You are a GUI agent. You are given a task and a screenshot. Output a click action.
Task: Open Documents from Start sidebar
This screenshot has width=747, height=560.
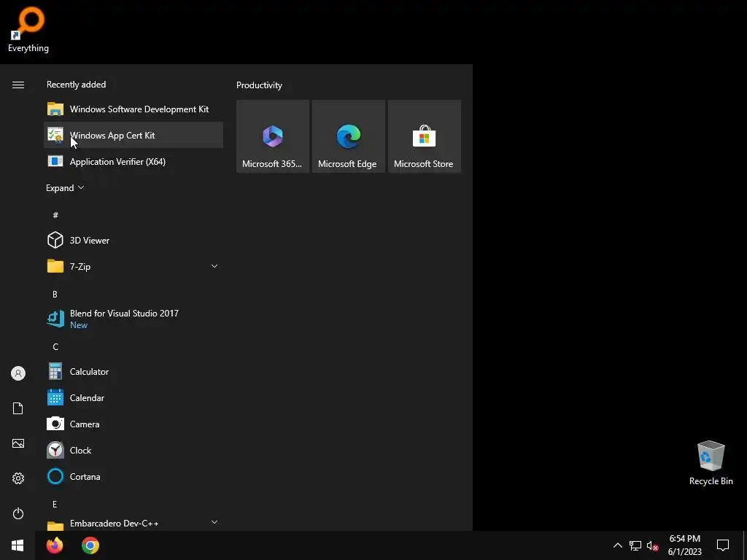(18, 408)
